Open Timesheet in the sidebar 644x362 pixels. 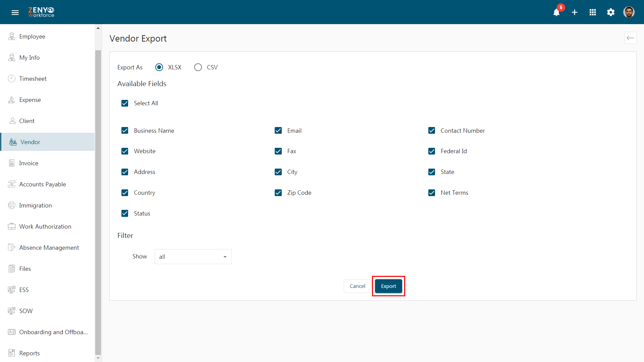(x=48, y=79)
